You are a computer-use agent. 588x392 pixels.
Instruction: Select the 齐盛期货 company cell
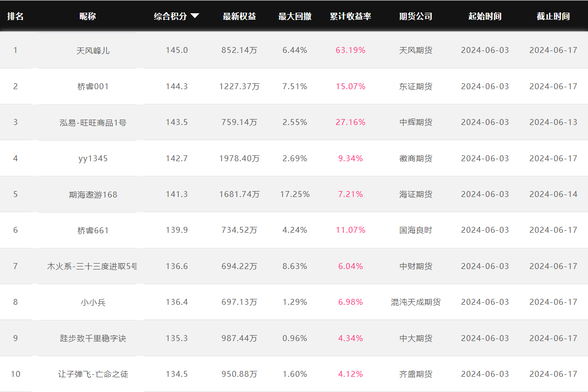click(416, 374)
